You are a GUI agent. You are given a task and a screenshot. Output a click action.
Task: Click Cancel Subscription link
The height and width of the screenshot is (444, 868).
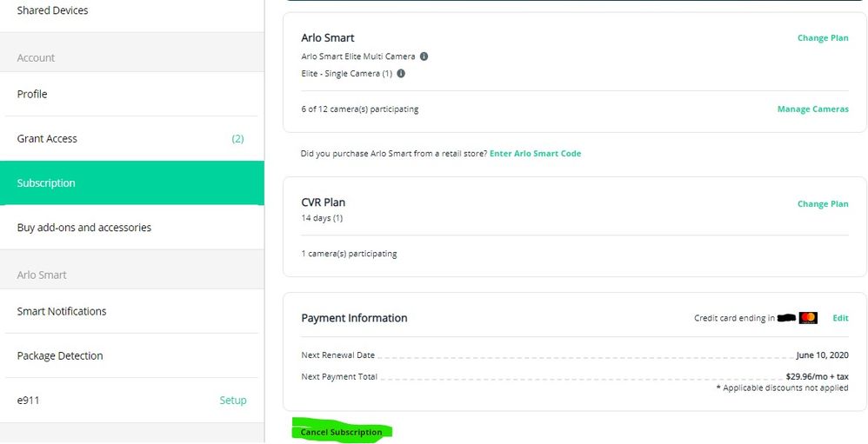pos(341,433)
